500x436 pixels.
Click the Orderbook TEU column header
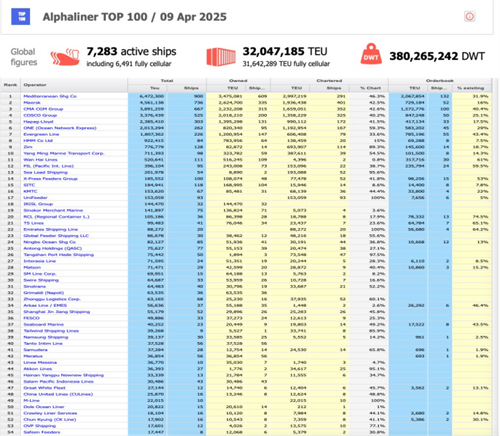pos(415,88)
